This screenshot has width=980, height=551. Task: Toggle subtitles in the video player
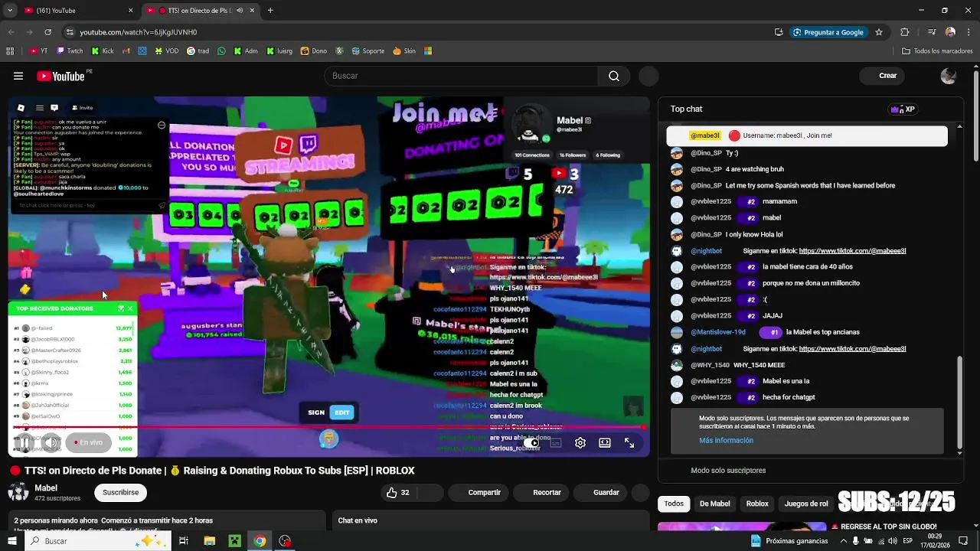(556, 443)
